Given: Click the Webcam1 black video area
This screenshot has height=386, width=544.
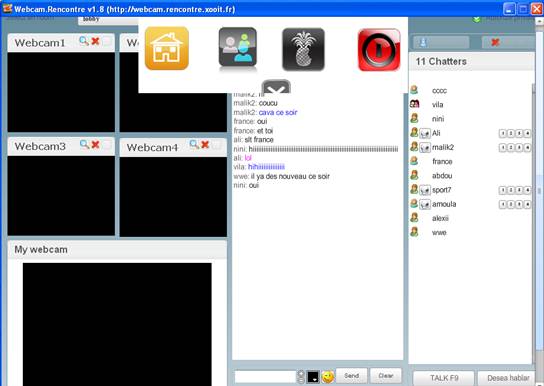Looking at the screenshot, I should [x=61, y=92].
